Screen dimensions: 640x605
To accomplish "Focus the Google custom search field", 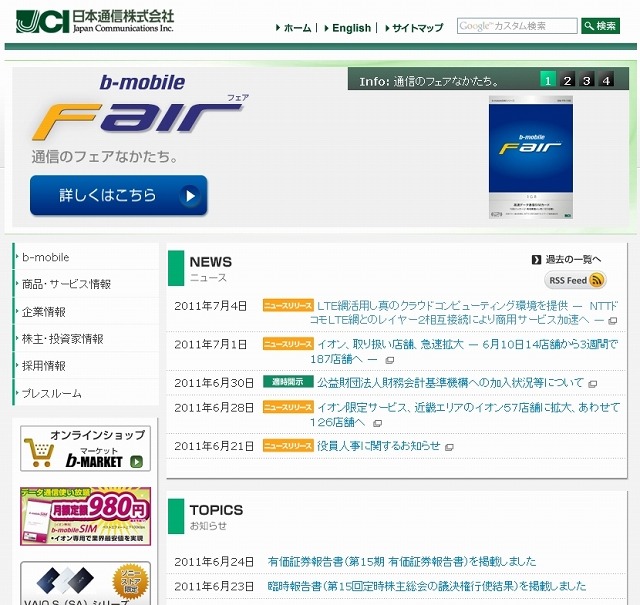I will click(x=517, y=26).
